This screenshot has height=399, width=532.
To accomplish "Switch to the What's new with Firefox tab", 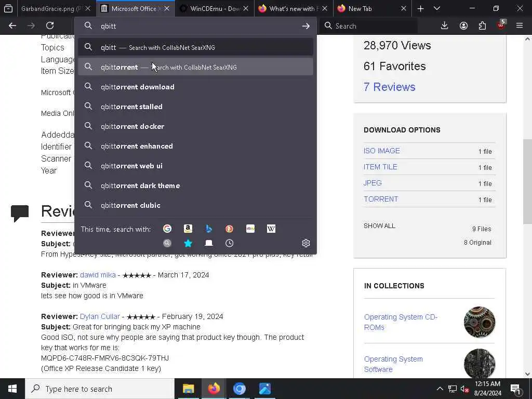I will point(289,8).
